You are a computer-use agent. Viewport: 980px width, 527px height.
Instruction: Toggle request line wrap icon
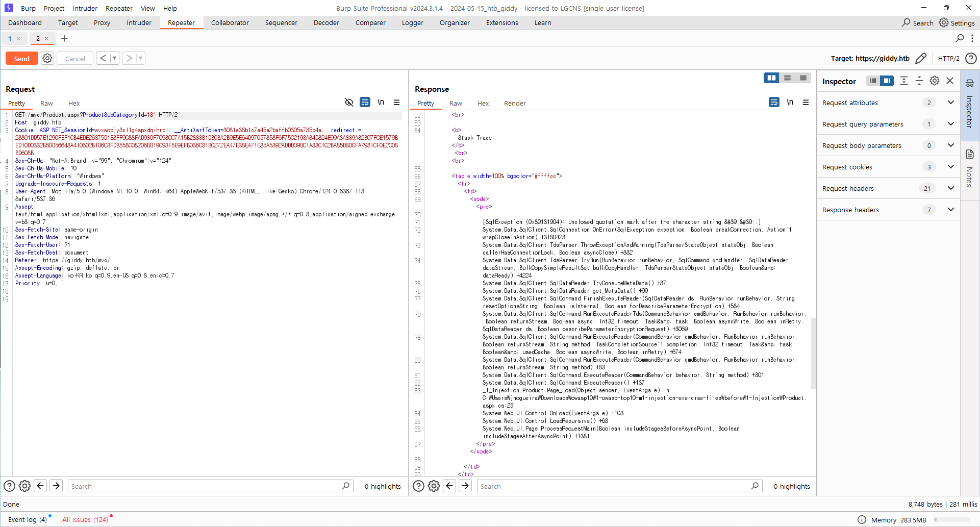click(365, 102)
